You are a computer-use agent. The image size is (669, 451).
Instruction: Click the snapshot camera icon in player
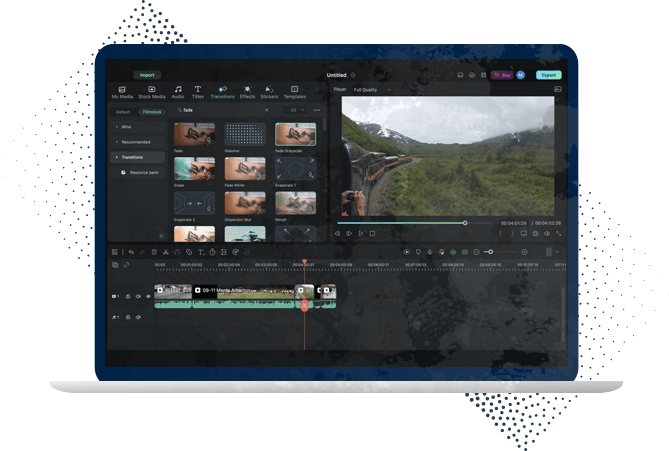coord(535,233)
